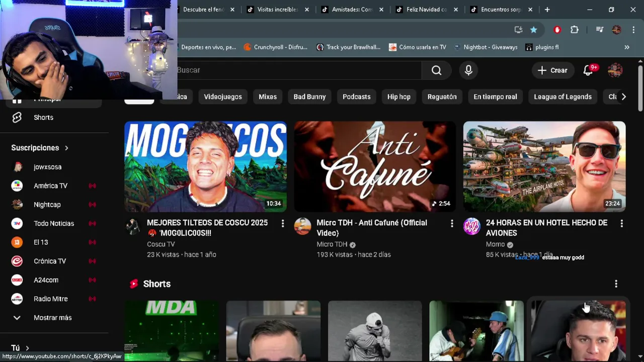Click the YouTube search magnifier button
Image resolution: width=644 pixels, height=362 pixels.
(x=436, y=70)
